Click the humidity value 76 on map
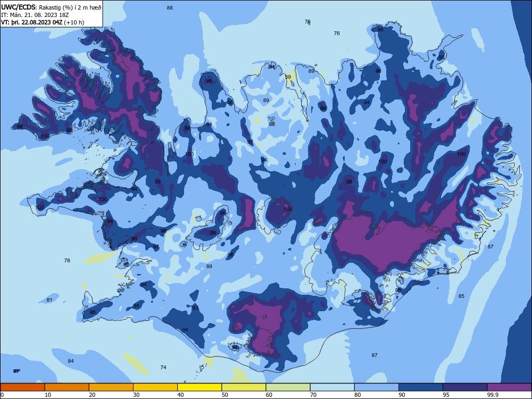The image size is (532, 399). (x=337, y=33)
